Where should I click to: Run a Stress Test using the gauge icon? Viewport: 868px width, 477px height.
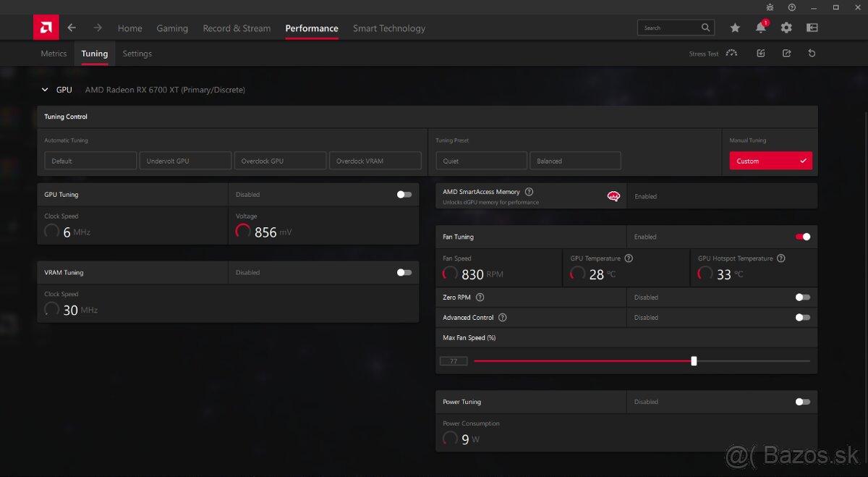731,53
